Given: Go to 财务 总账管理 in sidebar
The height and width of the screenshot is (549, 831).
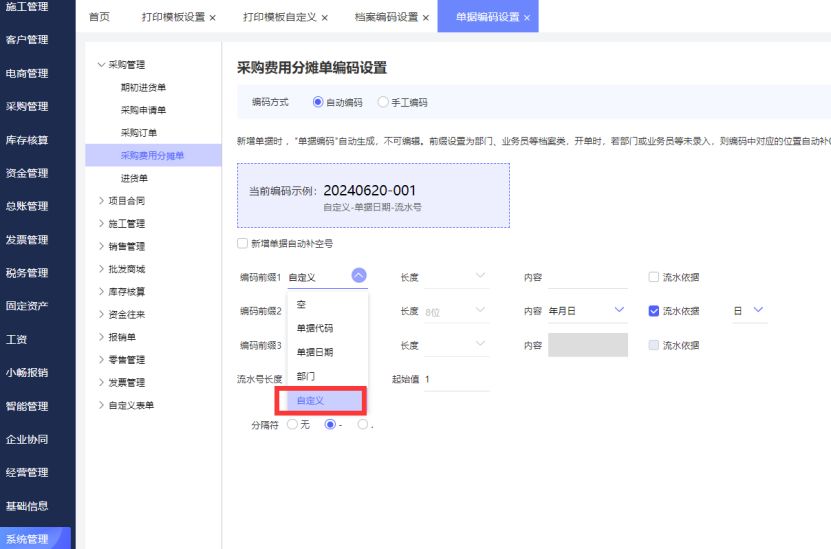Looking at the screenshot, I should 27,206.
